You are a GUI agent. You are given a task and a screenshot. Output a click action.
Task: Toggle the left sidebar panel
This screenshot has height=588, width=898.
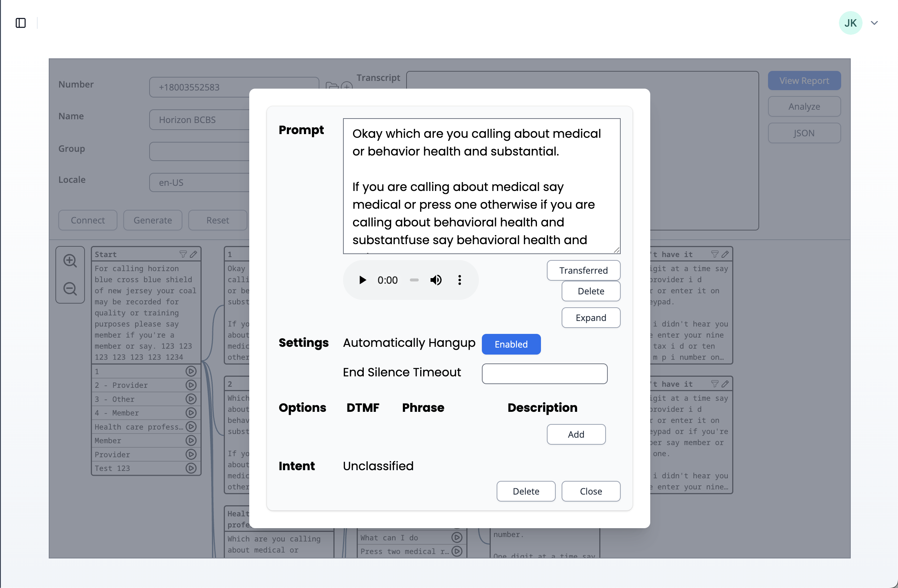click(x=21, y=23)
